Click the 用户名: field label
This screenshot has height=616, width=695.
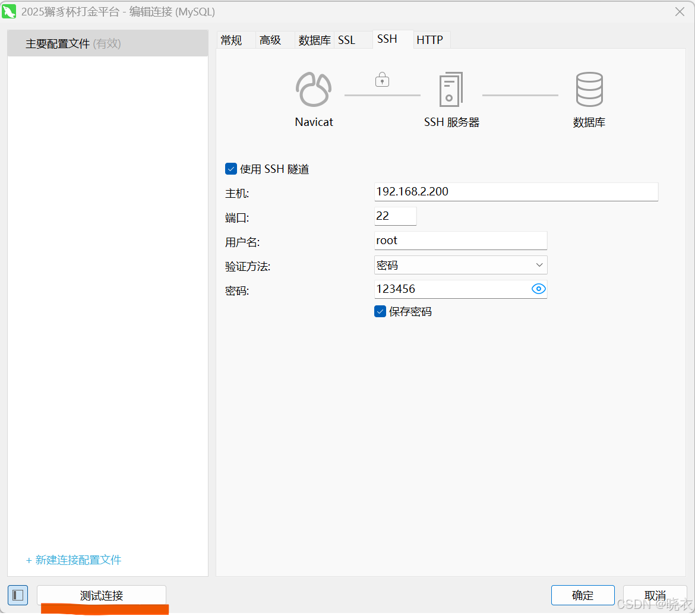[242, 242]
